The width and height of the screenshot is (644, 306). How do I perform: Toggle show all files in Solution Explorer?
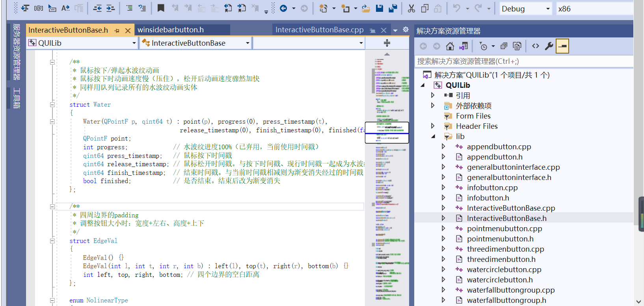click(517, 46)
